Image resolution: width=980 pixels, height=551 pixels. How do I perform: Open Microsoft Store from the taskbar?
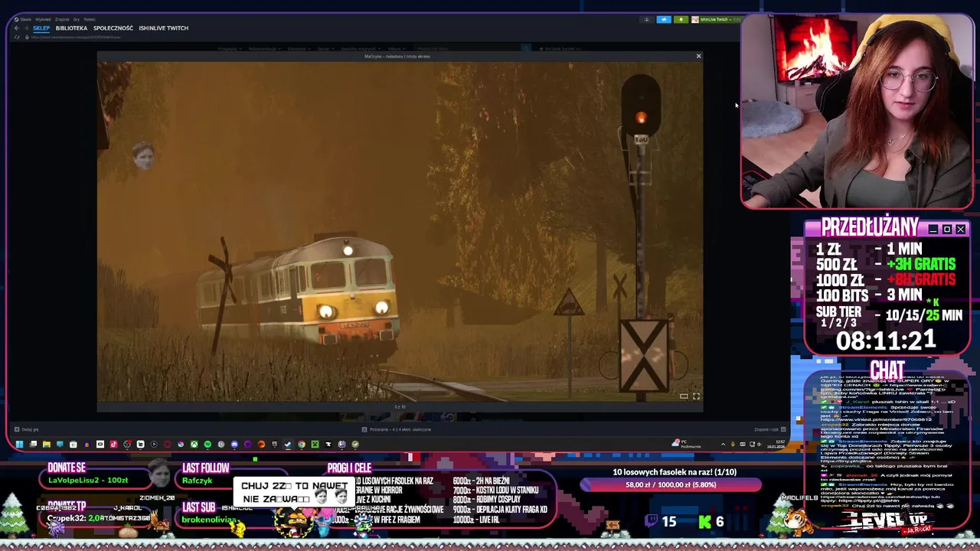pos(73,444)
